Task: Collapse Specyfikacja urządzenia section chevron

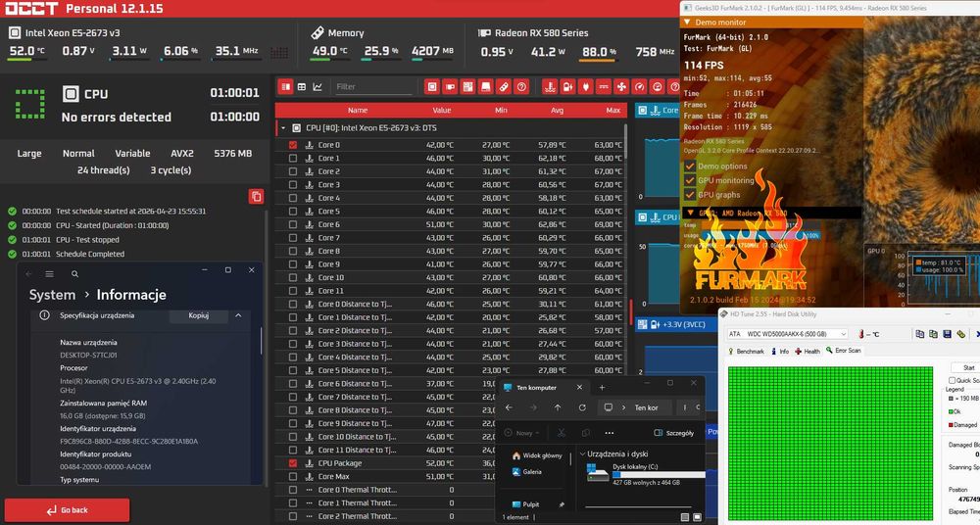Action: click(238, 315)
